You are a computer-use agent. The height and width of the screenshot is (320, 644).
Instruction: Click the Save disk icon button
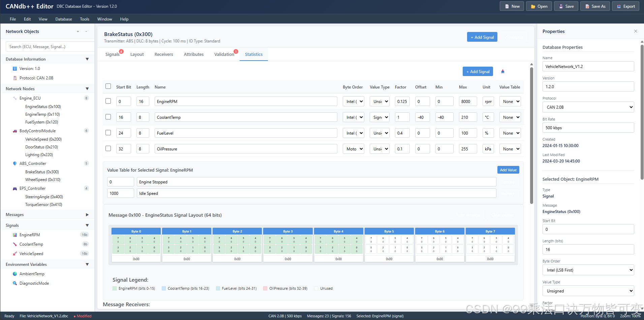pos(566,6)
